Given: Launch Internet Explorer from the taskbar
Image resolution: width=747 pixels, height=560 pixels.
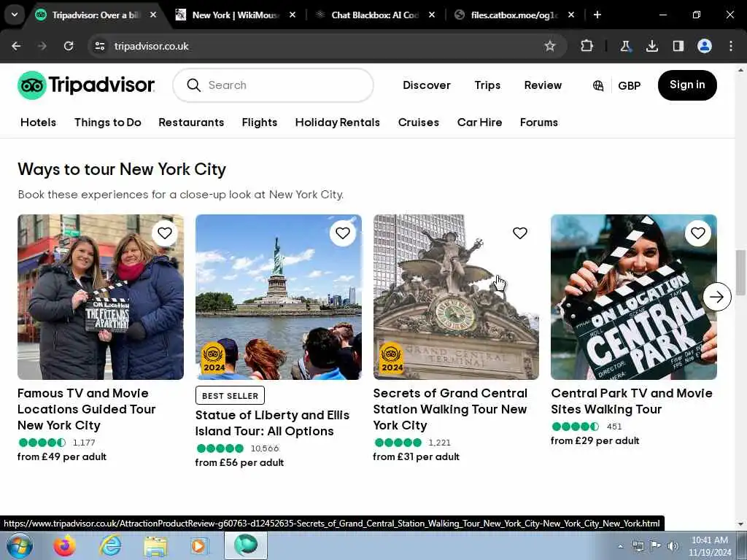Looking at the screenshot, I should [x=110, y=545].
